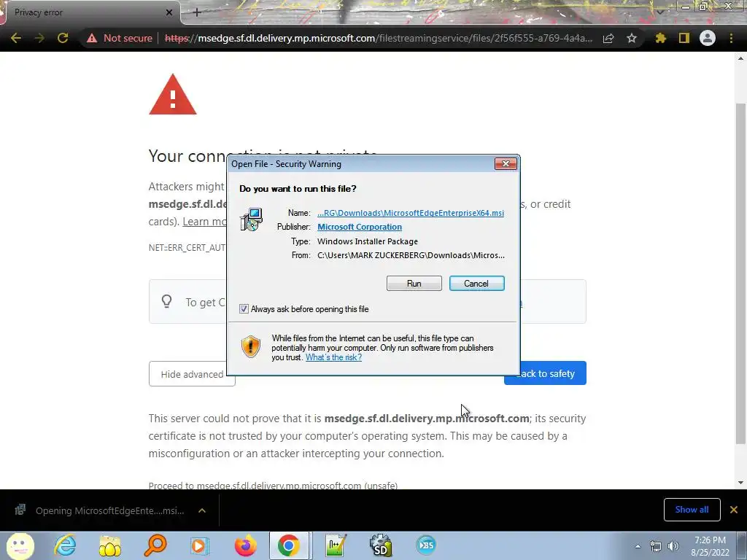The image size is (747, 560).
Task: Click the network tray icon
Action: 656,546
